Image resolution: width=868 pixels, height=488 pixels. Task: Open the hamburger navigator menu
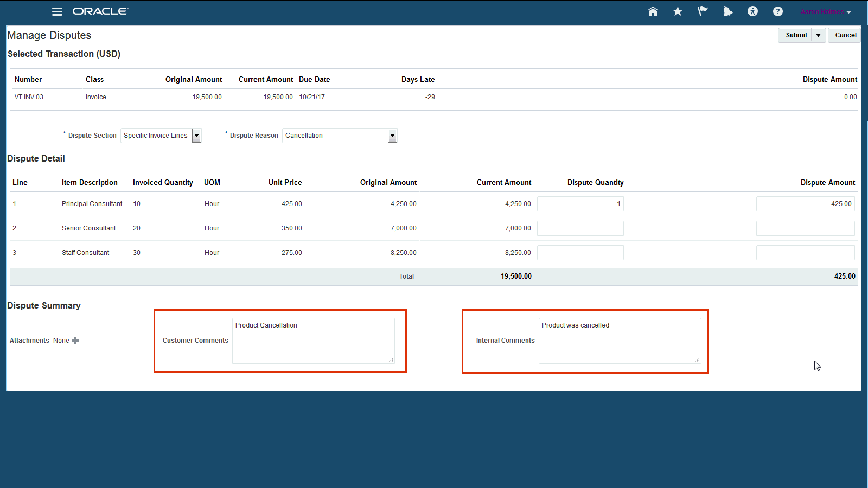pos(57,11)
